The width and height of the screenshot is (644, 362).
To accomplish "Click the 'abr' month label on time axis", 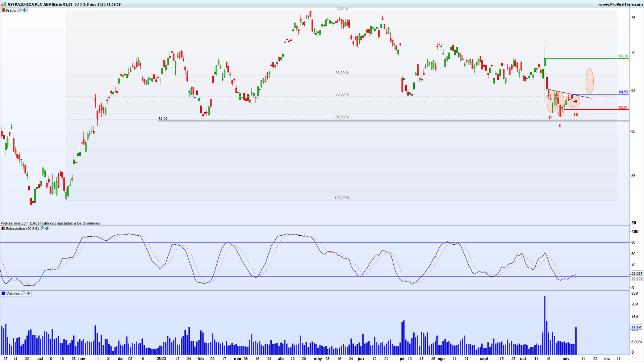I will coord(281,359).
